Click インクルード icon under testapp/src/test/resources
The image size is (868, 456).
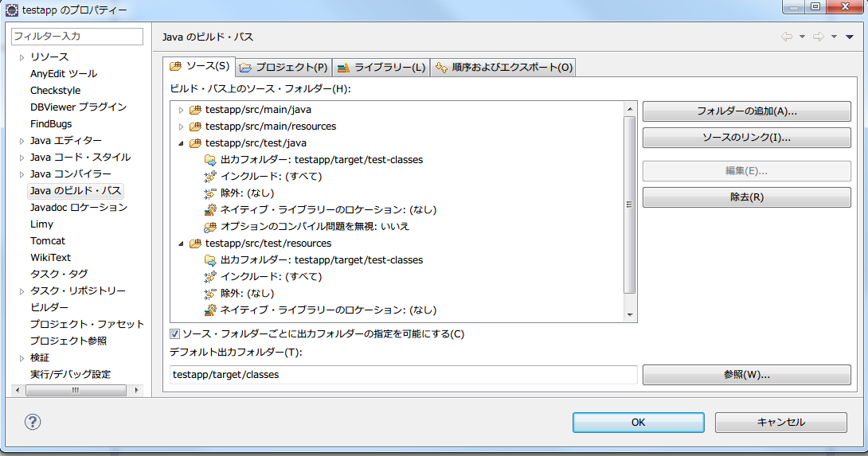pos(210,277)
